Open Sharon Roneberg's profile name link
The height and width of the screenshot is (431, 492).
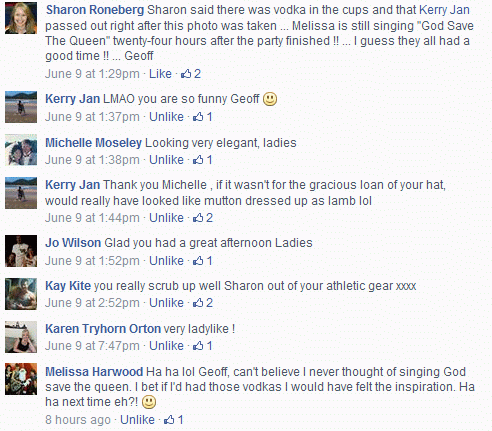pyautogui.click(x=95, y=10)
